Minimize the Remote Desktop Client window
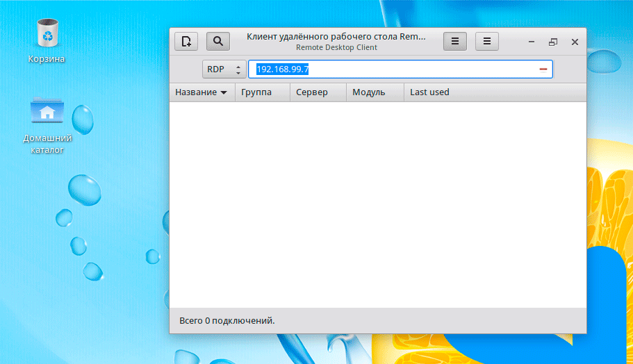Screen dimensions: 633x364 pos(531,42)
